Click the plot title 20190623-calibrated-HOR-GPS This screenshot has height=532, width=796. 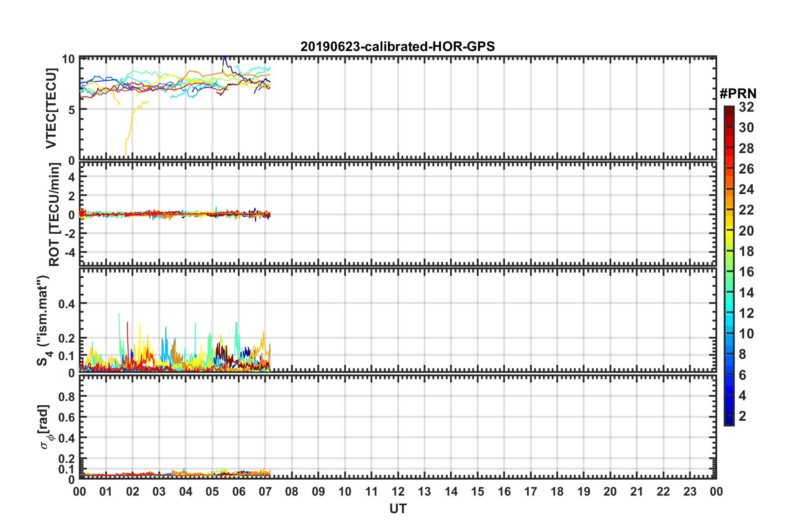398,46
